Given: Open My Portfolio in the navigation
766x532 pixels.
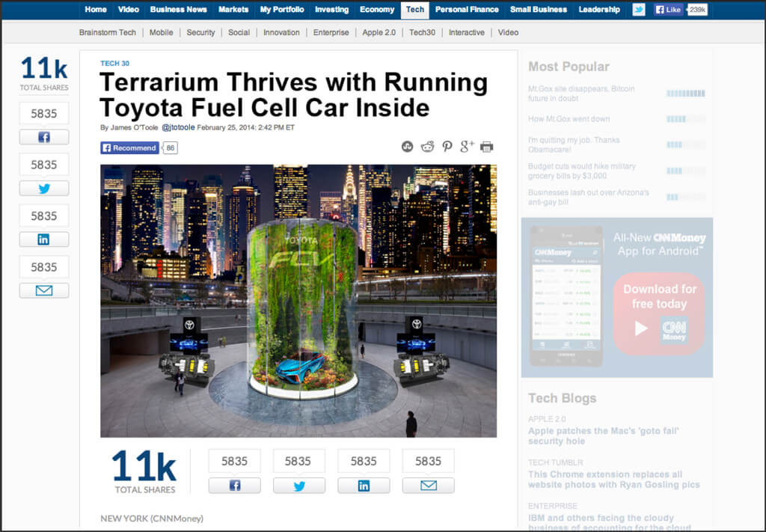Looking at the screenshot, I should [x=282, y=9].
